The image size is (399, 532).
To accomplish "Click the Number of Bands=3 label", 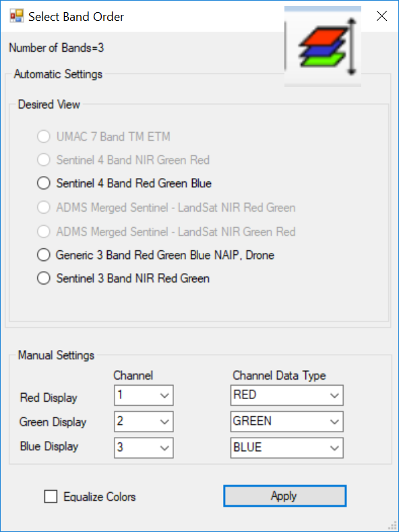I will 57,48.
